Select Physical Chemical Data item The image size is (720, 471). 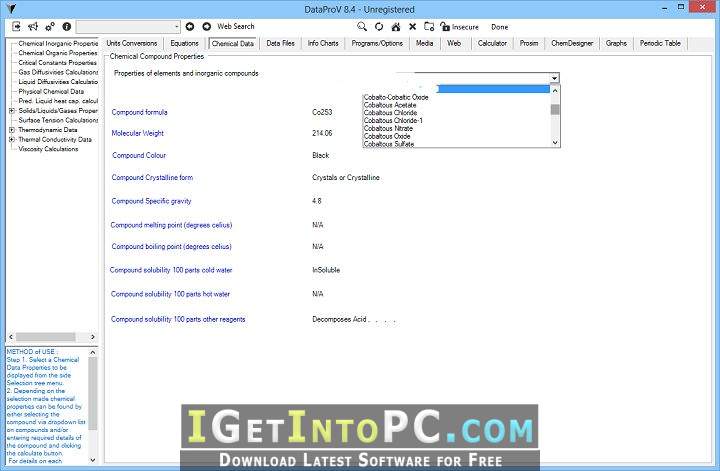point(51,91)
